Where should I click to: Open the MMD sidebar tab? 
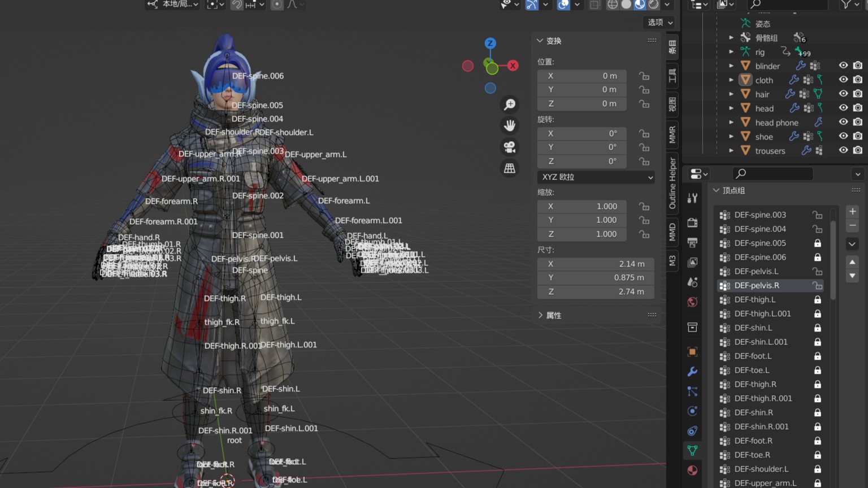tap(672, 232)
